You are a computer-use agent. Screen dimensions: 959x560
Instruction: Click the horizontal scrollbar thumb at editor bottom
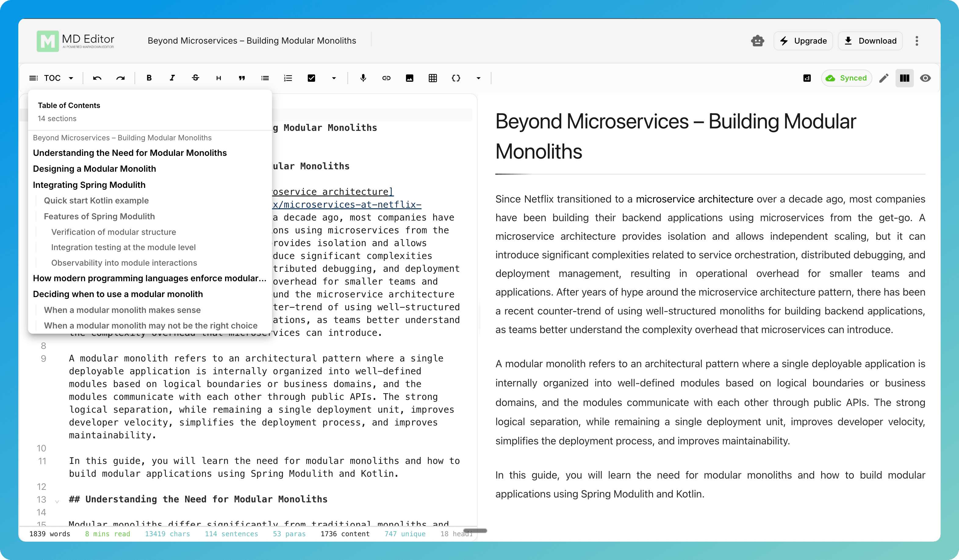pos(475,531)
